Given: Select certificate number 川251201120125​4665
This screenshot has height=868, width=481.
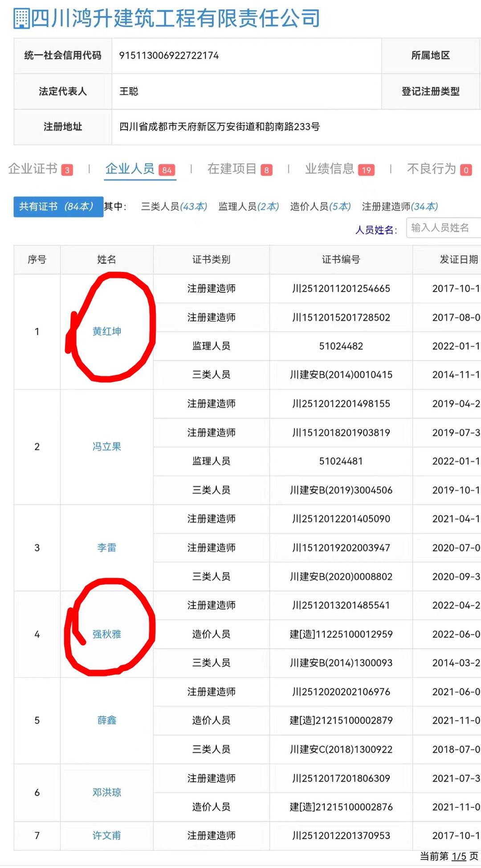Looking at the screenshot, I should [x=341, y=289].
